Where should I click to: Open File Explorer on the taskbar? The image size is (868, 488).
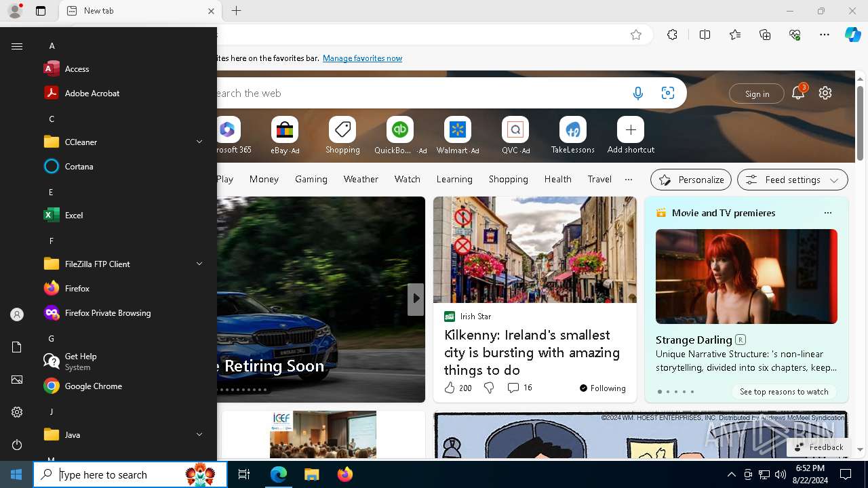pos(311,474)
